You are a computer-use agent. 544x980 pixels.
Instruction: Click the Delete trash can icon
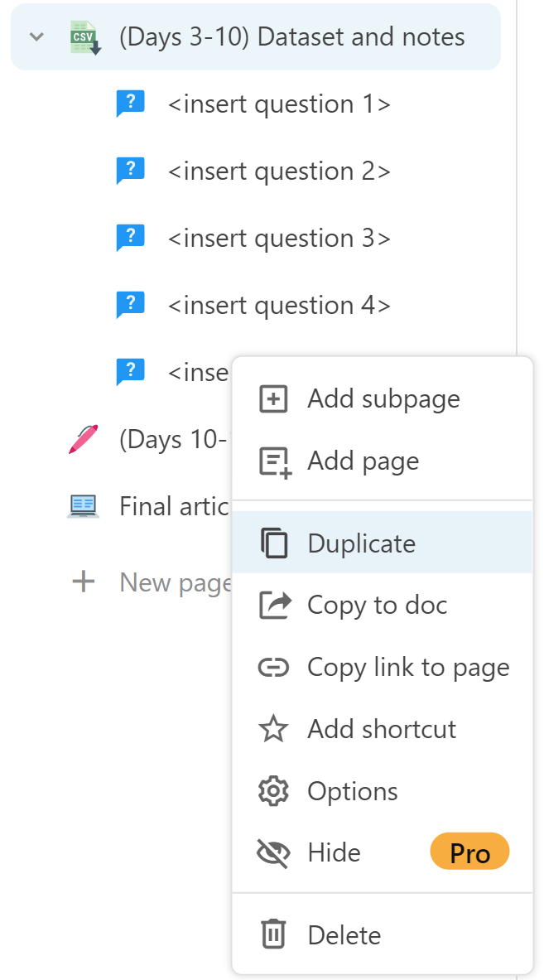click(273, 935)
